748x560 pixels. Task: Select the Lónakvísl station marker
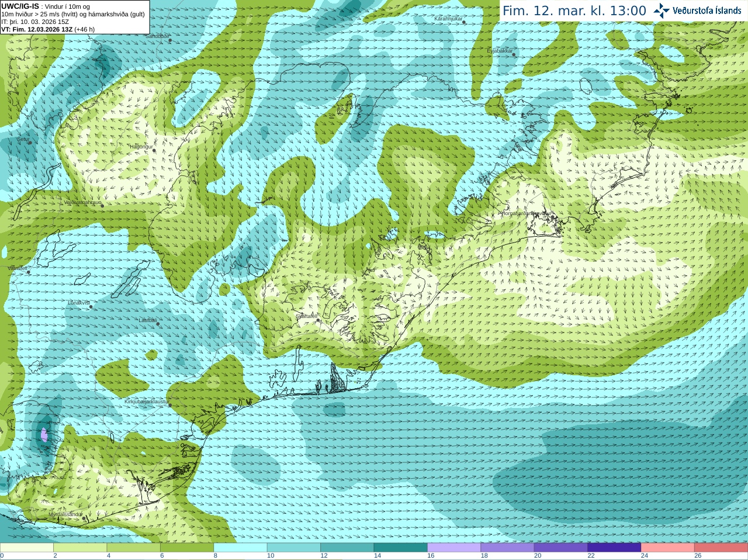(x=91, y=306)
